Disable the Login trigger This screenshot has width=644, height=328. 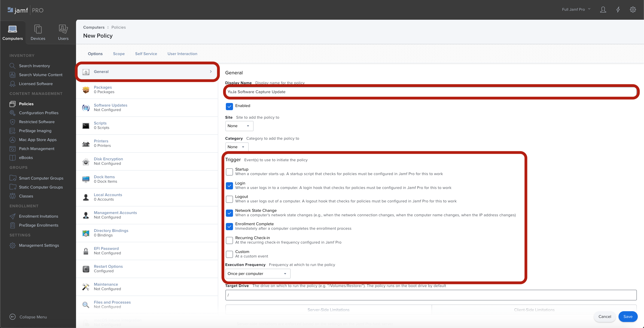coord(229,186)
